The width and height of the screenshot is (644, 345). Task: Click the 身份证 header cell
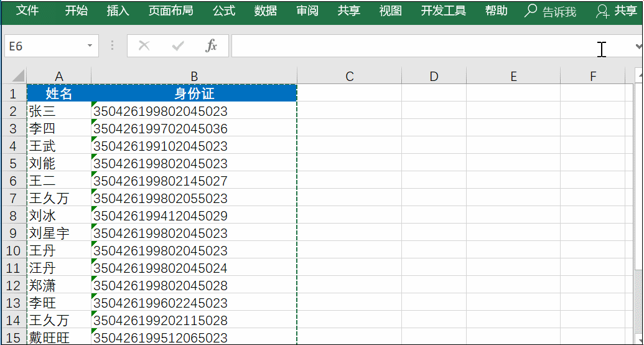tap(194, 93)
